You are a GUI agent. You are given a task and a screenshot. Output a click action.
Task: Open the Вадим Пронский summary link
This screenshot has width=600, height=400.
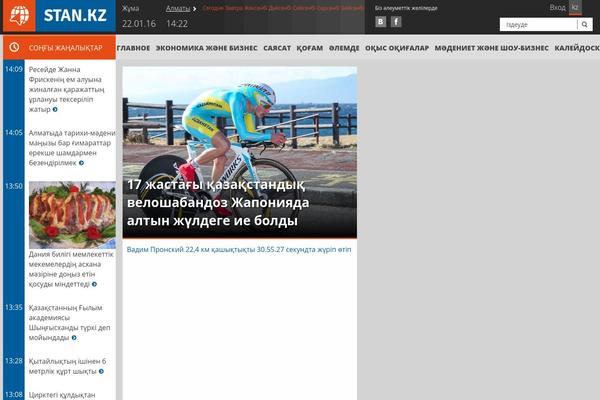[239, 250]
